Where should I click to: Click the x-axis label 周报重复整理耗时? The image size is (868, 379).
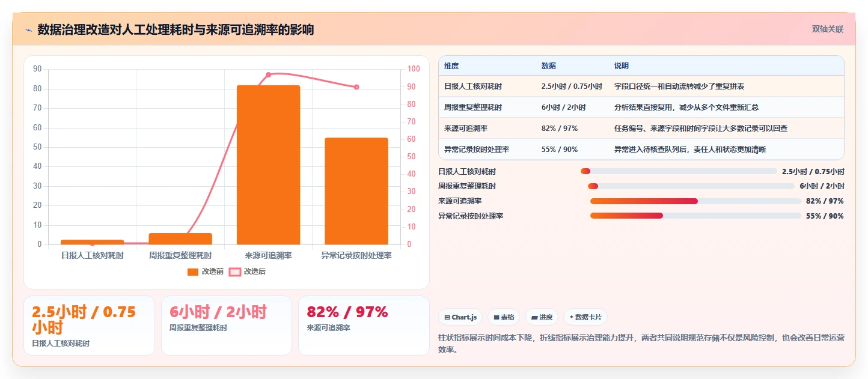pos(180,255)
